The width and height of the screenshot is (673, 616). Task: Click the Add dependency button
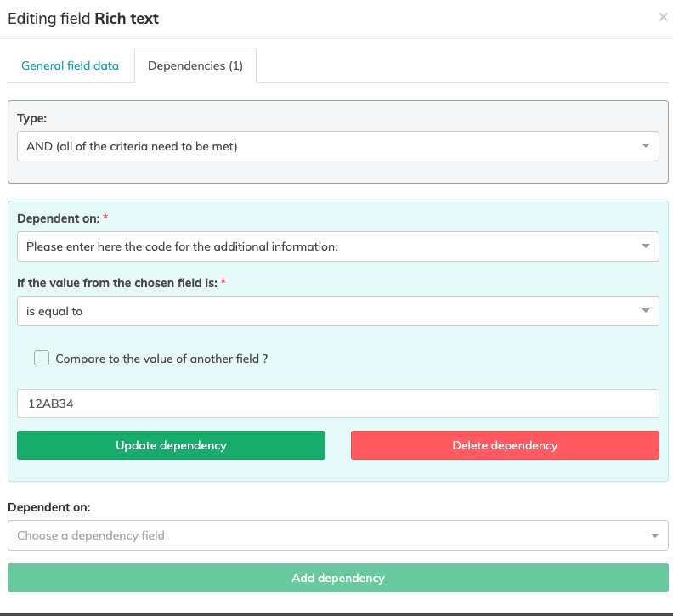pos(337,578)
